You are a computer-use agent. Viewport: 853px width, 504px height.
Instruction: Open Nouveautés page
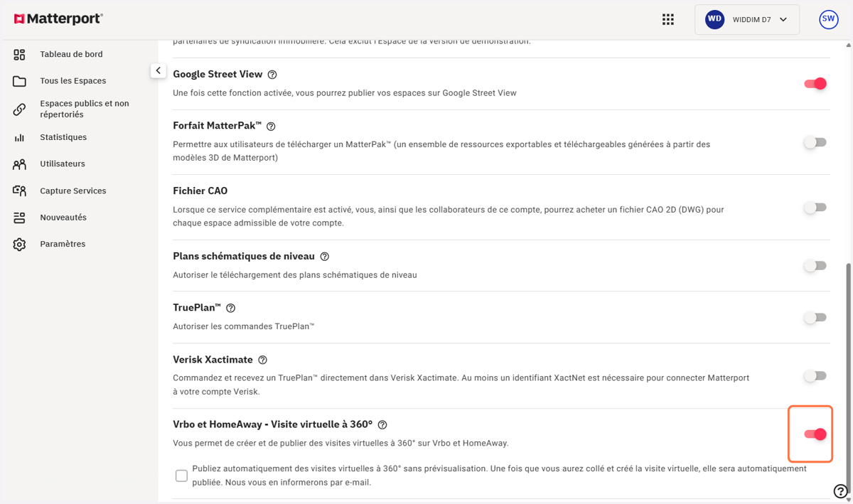click(63, 218)
